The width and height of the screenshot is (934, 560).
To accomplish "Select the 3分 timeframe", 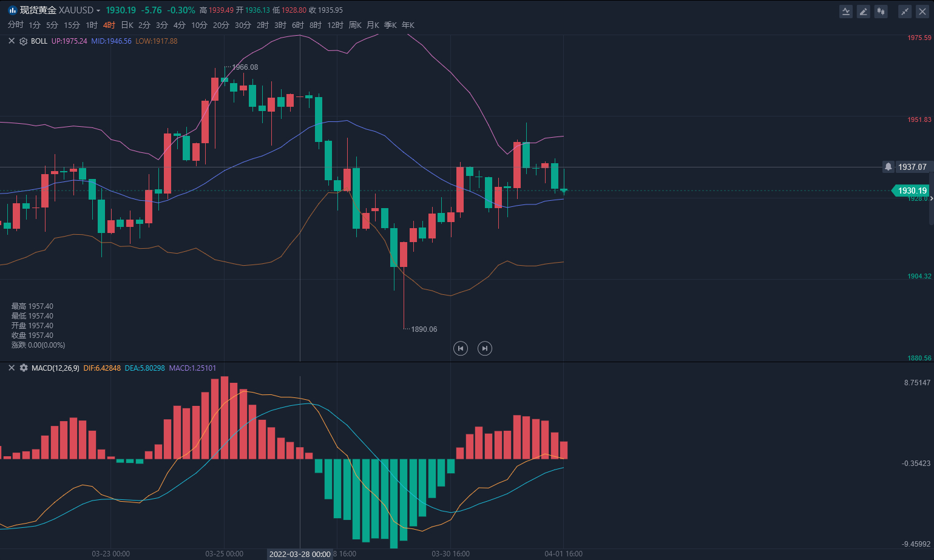I will (162, 25).
